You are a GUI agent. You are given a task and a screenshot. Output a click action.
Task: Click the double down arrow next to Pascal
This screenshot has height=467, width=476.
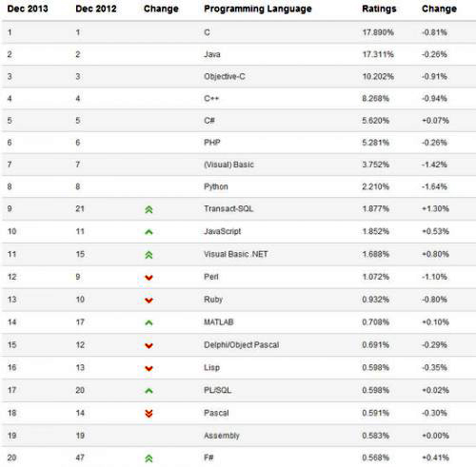[x=149, y=414]
